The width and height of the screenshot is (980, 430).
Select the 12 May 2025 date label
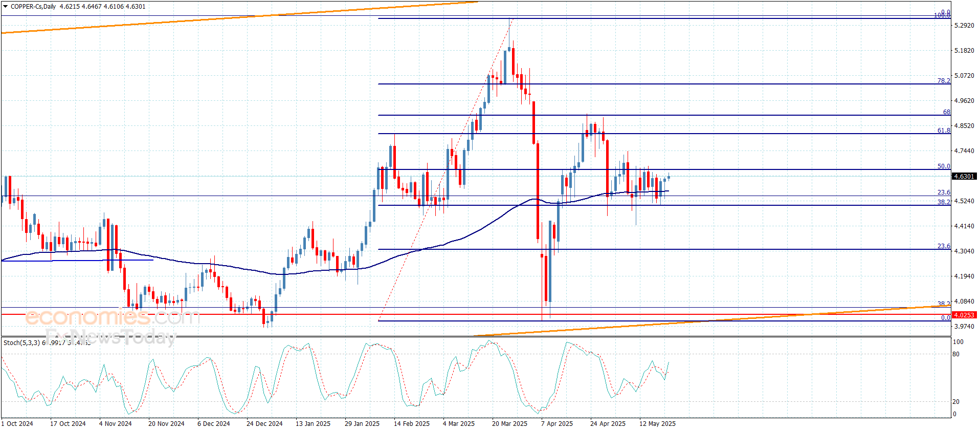pyautogui.click(x=657, y=423)
